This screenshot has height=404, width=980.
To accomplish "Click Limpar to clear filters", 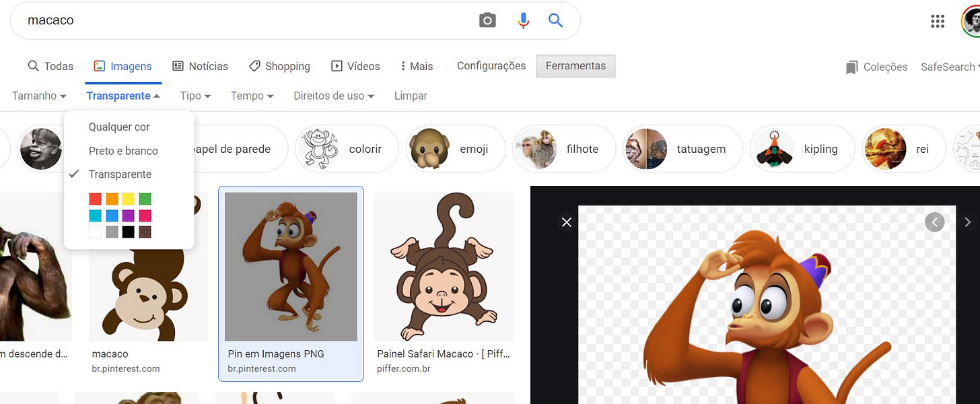I will pos(411,96).
